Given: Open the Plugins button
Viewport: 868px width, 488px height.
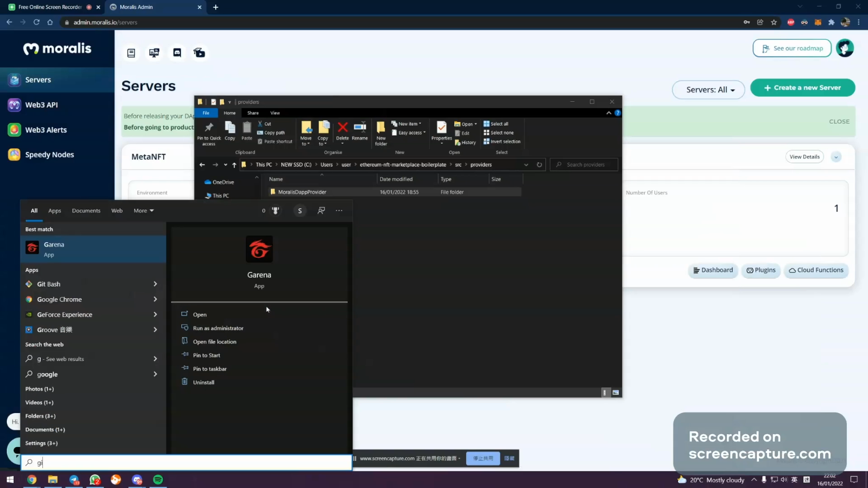Looking at the screenshot, I should (x=761, y=270).
